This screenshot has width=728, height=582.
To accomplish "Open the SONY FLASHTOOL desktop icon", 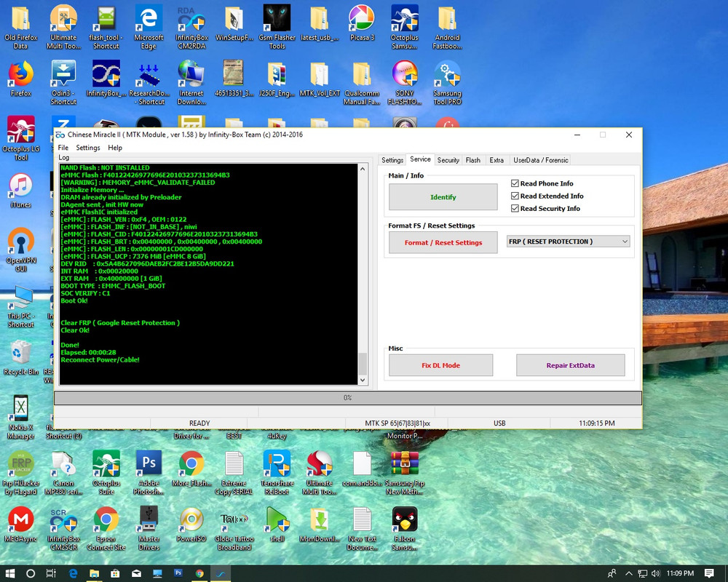I will tap(404, 83).
